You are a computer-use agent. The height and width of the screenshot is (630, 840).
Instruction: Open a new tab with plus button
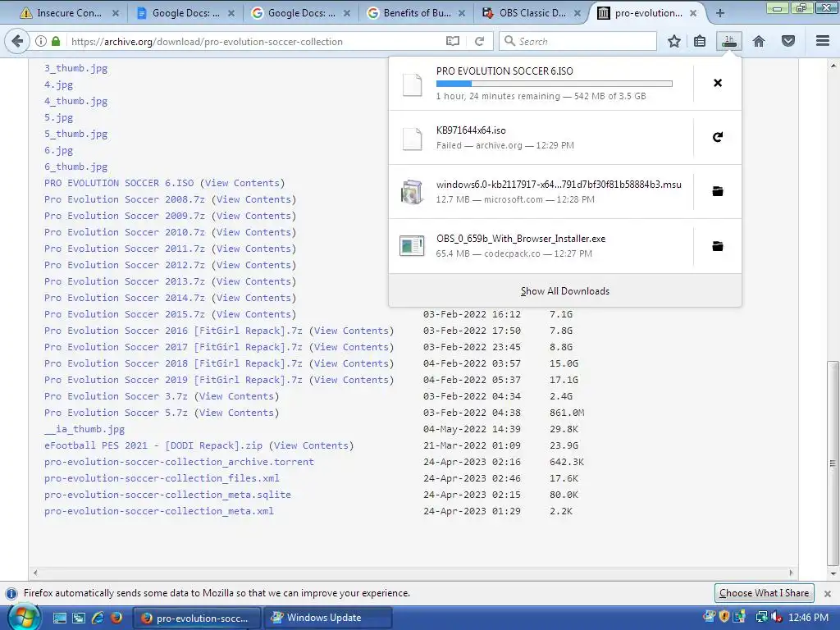tap(720, 13)
